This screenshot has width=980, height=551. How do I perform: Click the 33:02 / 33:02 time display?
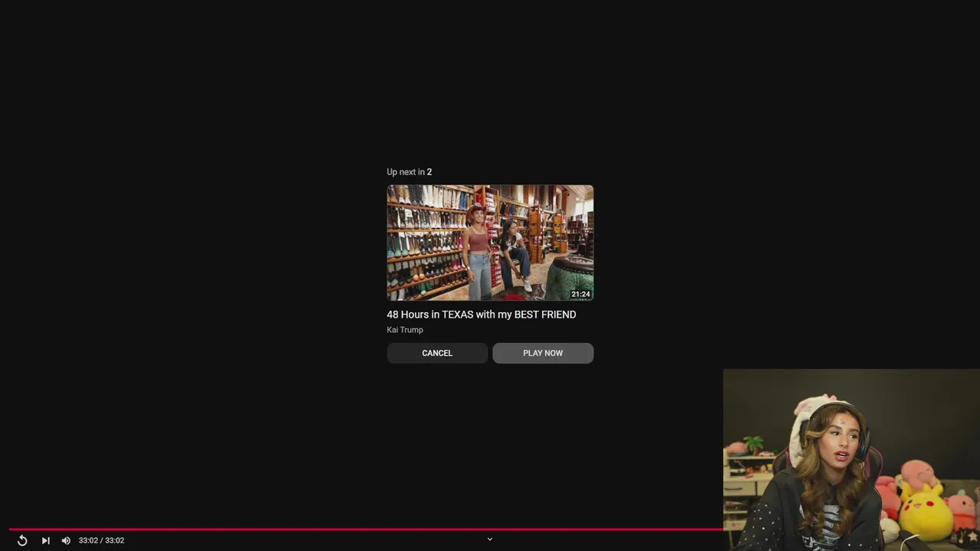pyautogui.click(x=101, y=540)
